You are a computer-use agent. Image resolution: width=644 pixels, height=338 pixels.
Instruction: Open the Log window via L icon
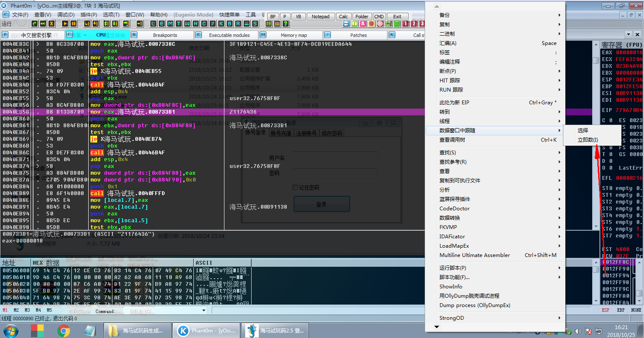click(153, 24)
